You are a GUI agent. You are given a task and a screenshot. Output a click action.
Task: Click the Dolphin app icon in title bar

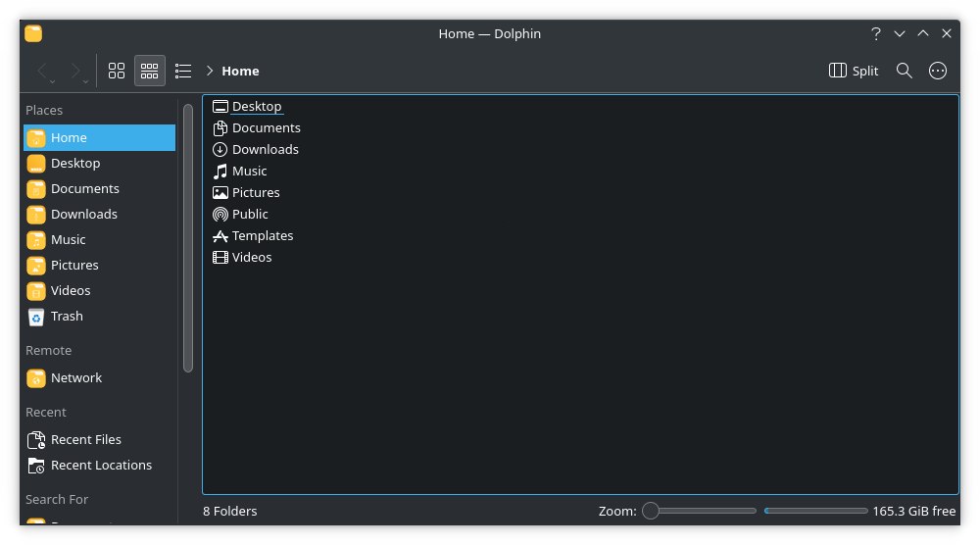(33, 33)
